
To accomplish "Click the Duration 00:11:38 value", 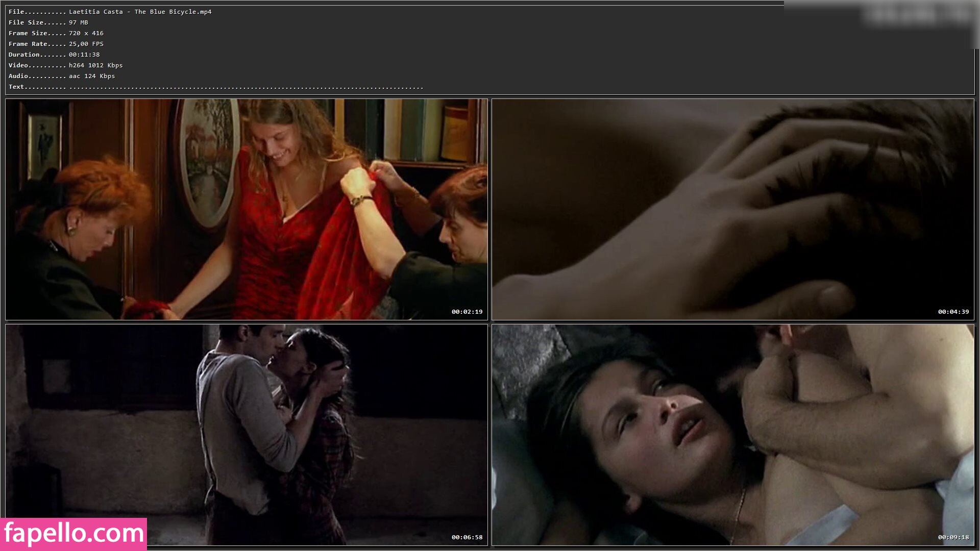I will 84,55.
